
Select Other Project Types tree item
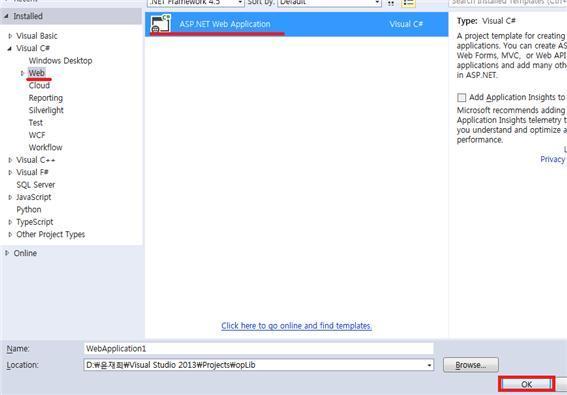point(51,234)
